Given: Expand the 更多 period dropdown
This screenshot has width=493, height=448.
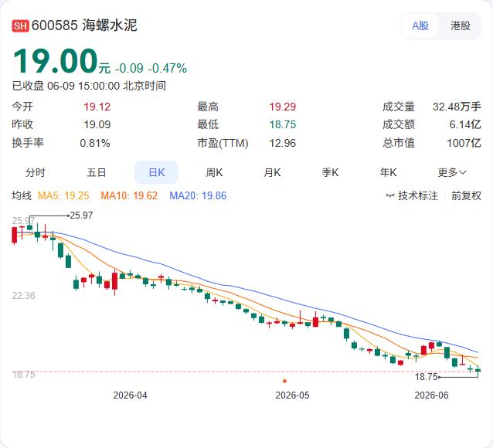Looking at the screenshot, I should [x=452, y=172].
